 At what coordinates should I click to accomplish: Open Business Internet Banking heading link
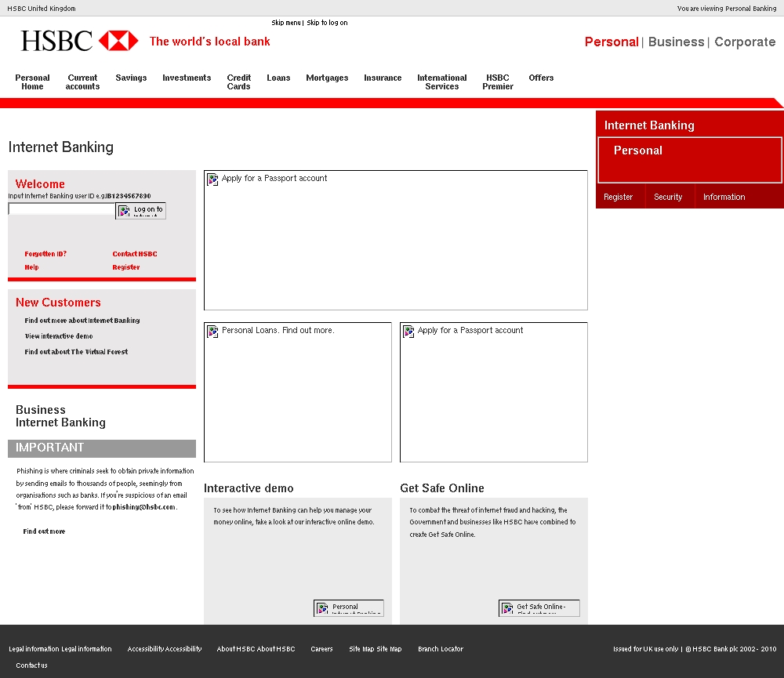(60, 416)
